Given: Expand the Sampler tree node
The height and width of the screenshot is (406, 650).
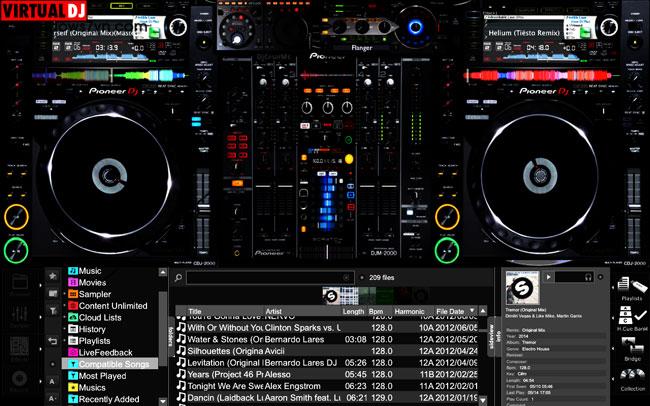Looking at the screenshot, I should click(x=65, y=294).
